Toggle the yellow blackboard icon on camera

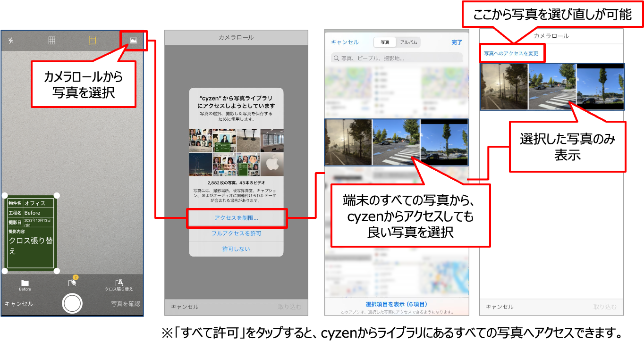[x=93, y=41]
